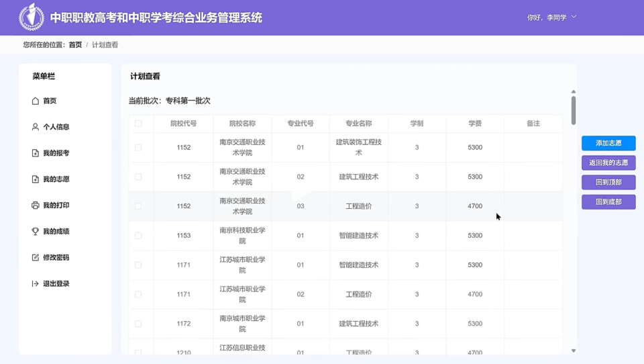Check the row for 1171 智能建造技术
Screen dimensions: 644x364
[138, 265]
